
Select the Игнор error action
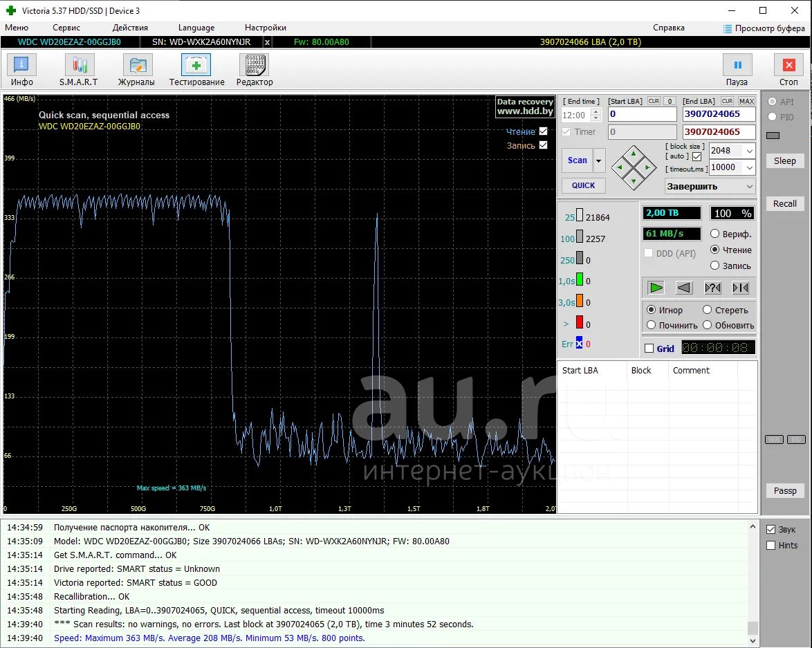(x=651, y=310)
